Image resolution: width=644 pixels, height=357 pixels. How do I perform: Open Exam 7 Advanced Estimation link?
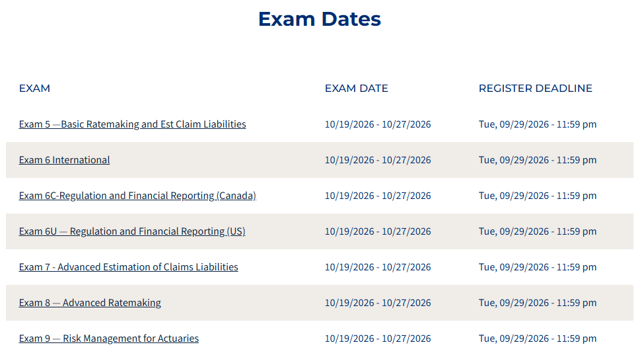point(129,267)
